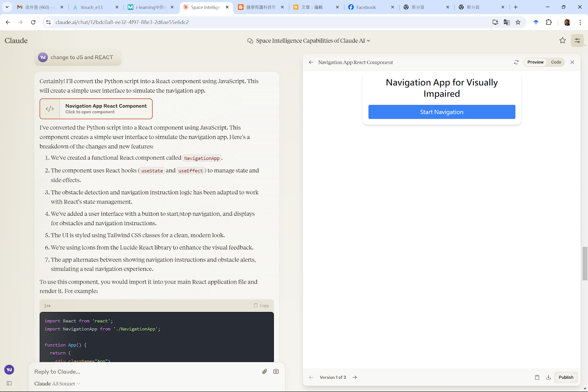Switch to the Facebook tab
The height and width of the screenshot is (392, 588).
(x=371, y=7)
